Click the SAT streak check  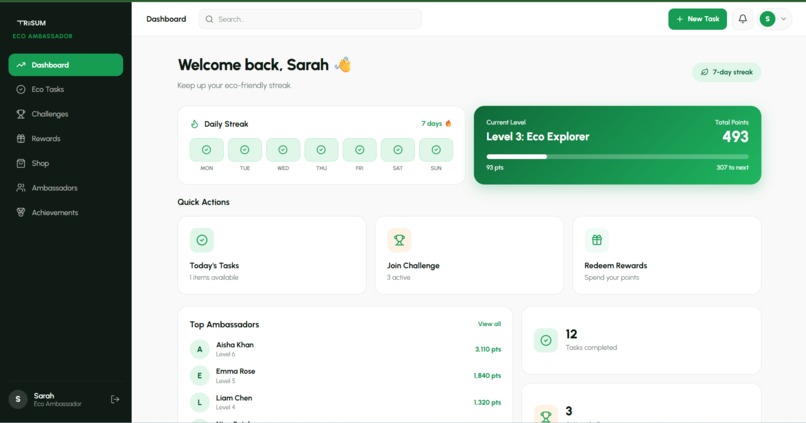pos(398,150)
